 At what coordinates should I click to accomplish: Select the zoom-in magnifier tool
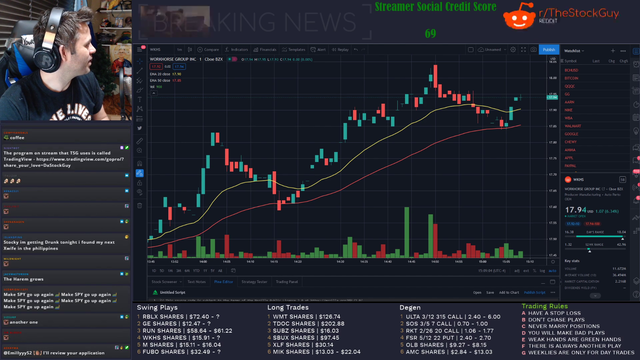tap(140, 151)
